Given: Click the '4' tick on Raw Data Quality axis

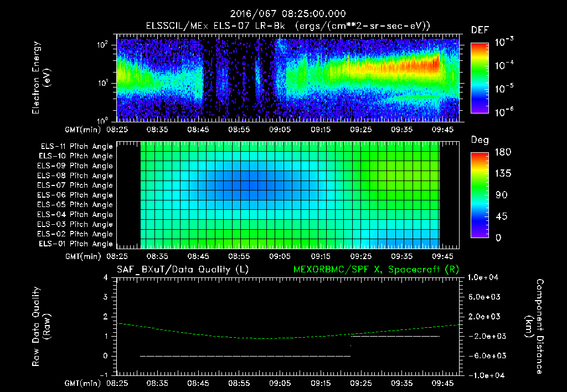Looking at the screenshot, I should pyautogui.click(x=106, y=278).
